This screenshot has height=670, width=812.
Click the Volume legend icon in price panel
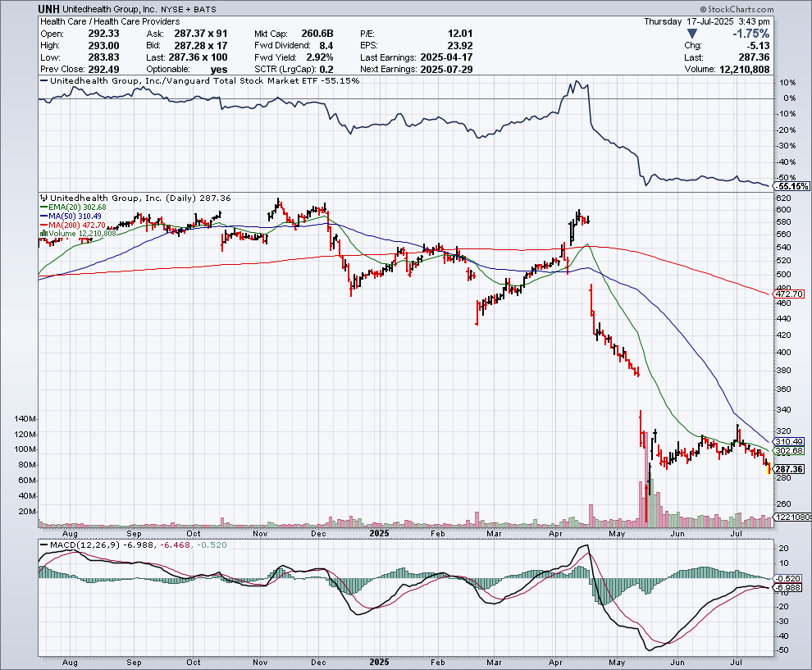point(44,234)
